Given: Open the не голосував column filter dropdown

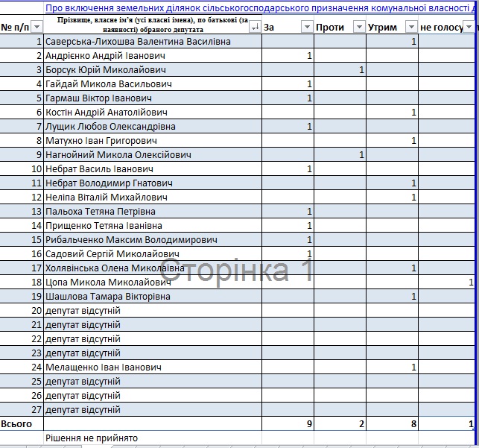Looking at the screenshot, I should click(469, 27).
